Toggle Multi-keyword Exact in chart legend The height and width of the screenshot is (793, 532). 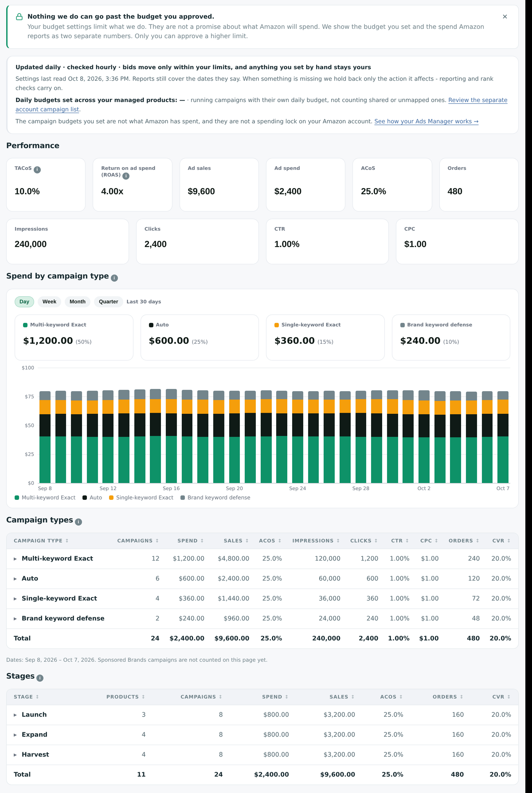pos(45,498)
